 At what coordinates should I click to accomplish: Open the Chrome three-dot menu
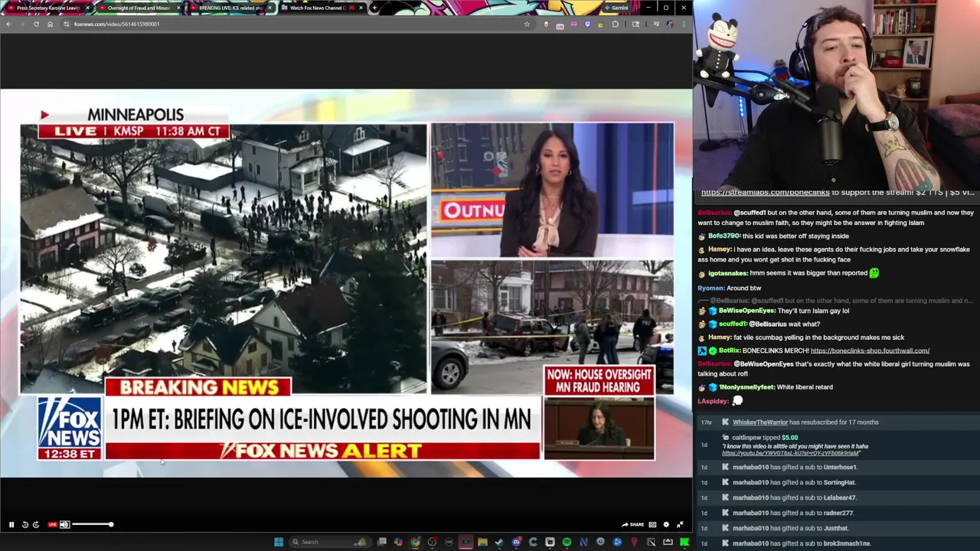click(684, 24)
